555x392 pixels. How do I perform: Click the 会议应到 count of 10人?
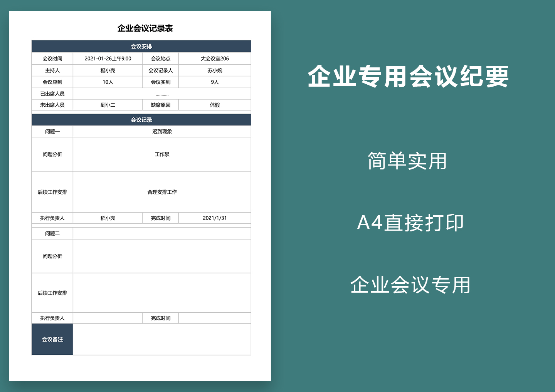(x=108, y=82)
